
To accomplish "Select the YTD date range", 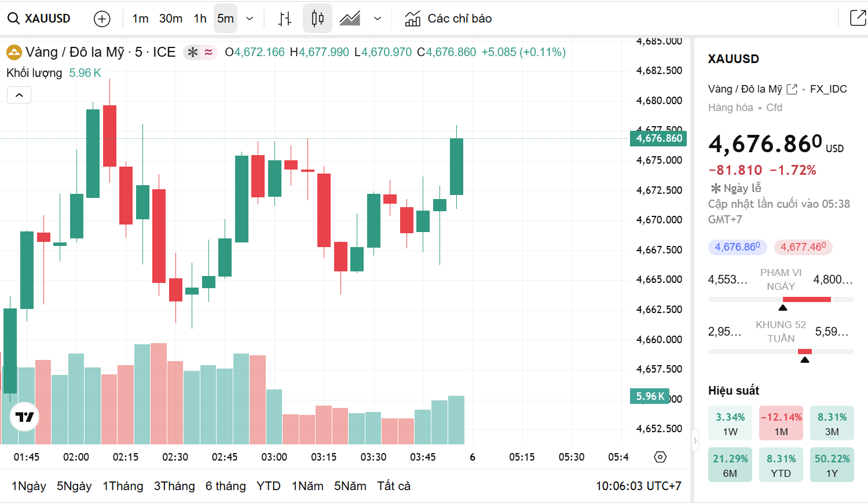I will [268, 486].
